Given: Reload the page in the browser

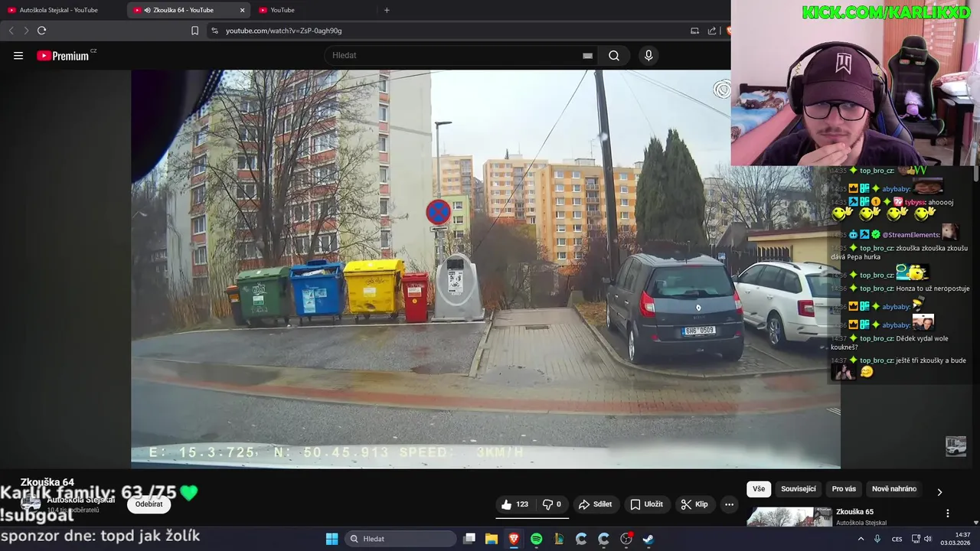Looking at the screenshot, I should click(42, 31).
